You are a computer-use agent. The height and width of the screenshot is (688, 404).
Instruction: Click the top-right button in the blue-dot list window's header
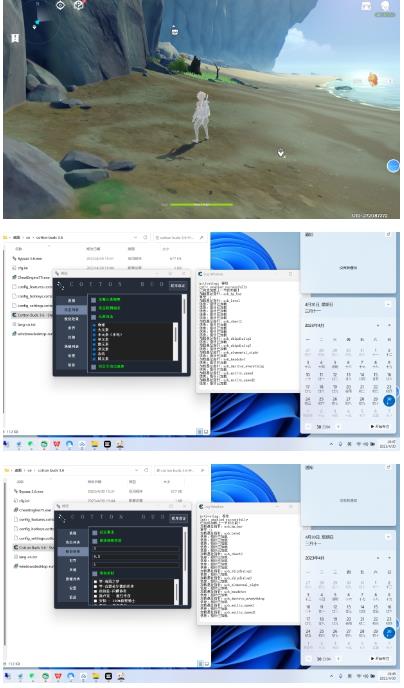178,285
